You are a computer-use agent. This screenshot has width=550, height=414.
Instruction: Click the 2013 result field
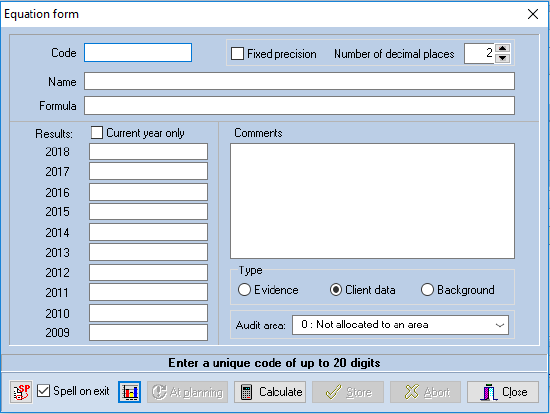pyautogui.click(x=148, y=252)
